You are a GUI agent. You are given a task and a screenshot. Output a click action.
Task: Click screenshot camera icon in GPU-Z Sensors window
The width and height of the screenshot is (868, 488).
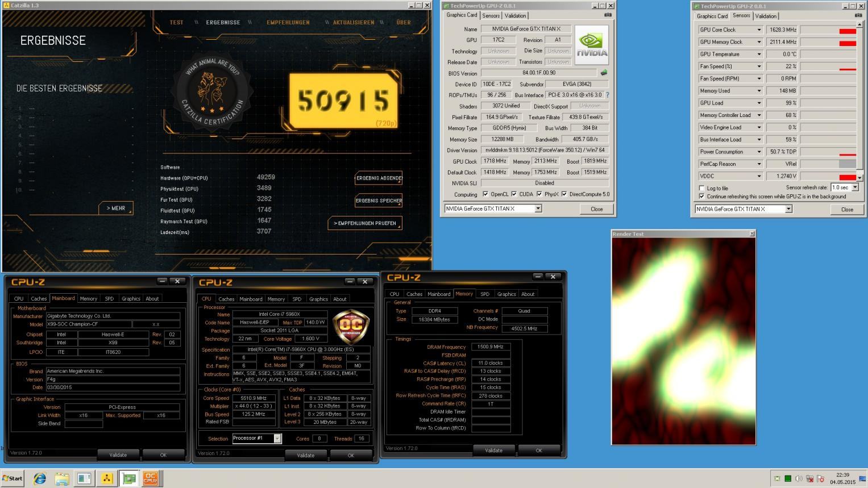pos(858,16)
